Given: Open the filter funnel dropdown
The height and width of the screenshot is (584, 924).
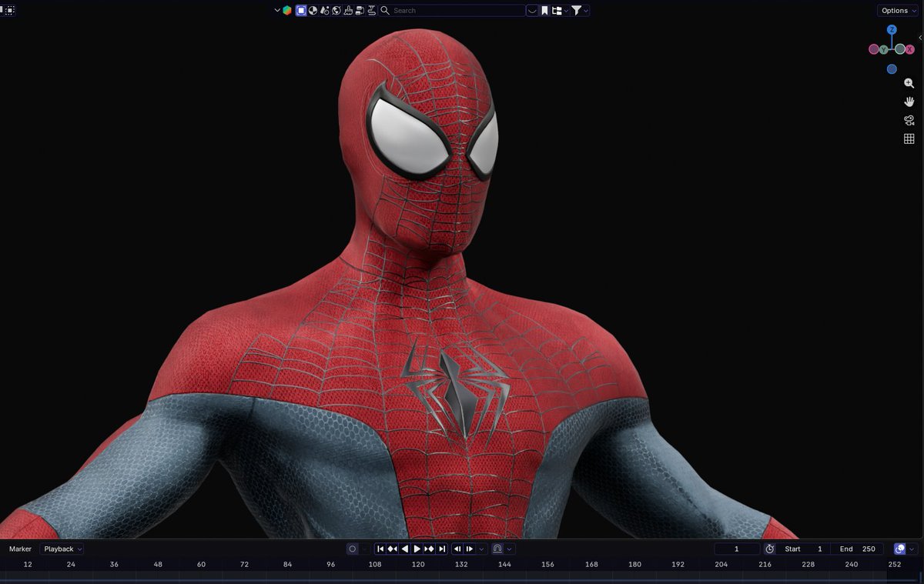Looking at the screenshot, I should 580,11.
